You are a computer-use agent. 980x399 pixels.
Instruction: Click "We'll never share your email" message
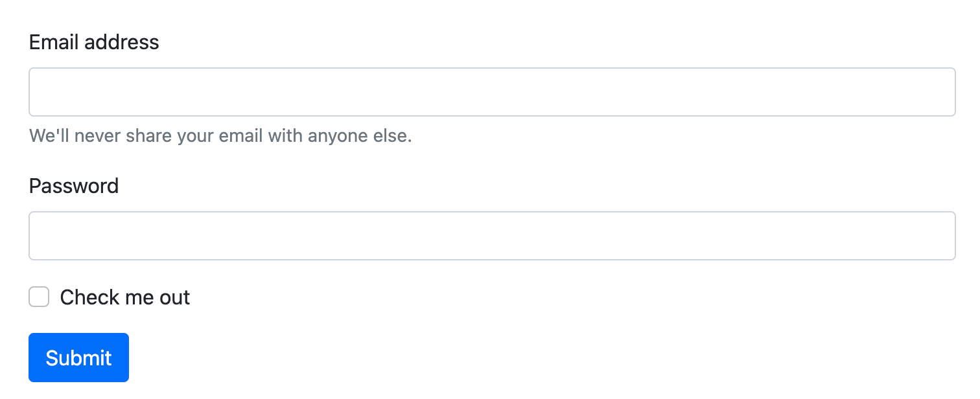point(220,135)
